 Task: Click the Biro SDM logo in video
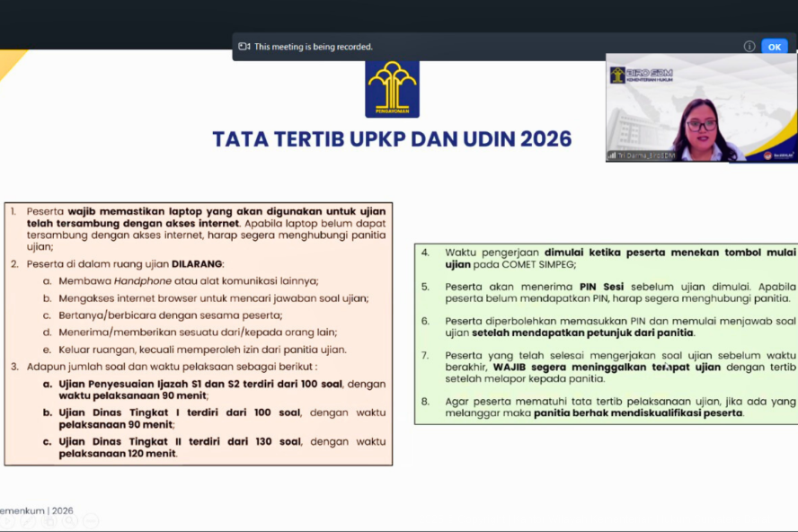[x=642, y=75]
